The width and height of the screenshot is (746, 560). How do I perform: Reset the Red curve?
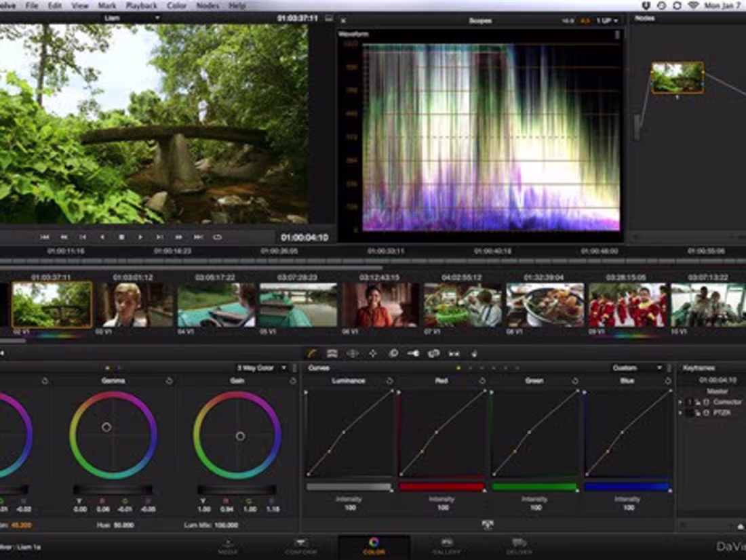click(482, 381)
